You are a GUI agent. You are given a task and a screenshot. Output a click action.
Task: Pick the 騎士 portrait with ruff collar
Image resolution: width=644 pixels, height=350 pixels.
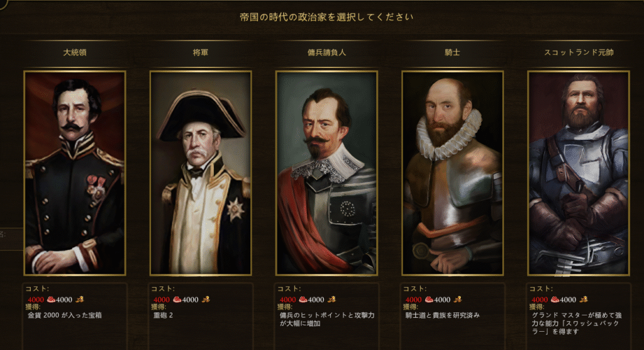(x=453, y=173)
